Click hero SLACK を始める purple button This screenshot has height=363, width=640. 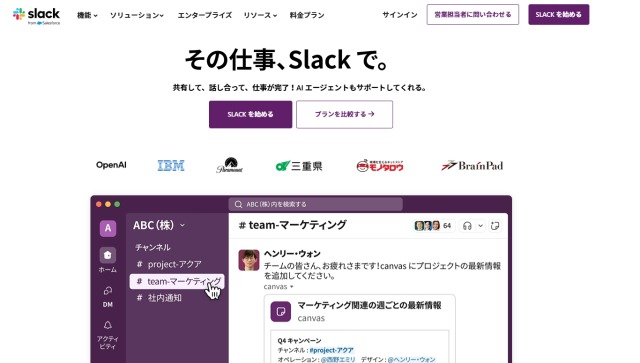[x=251, y=114]
